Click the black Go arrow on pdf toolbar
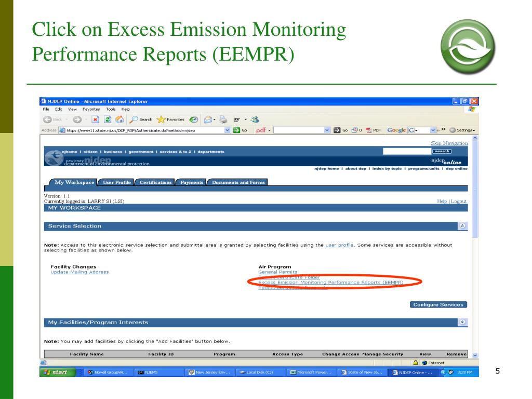This screenshot has height=399, width=532. click(337, 130)
